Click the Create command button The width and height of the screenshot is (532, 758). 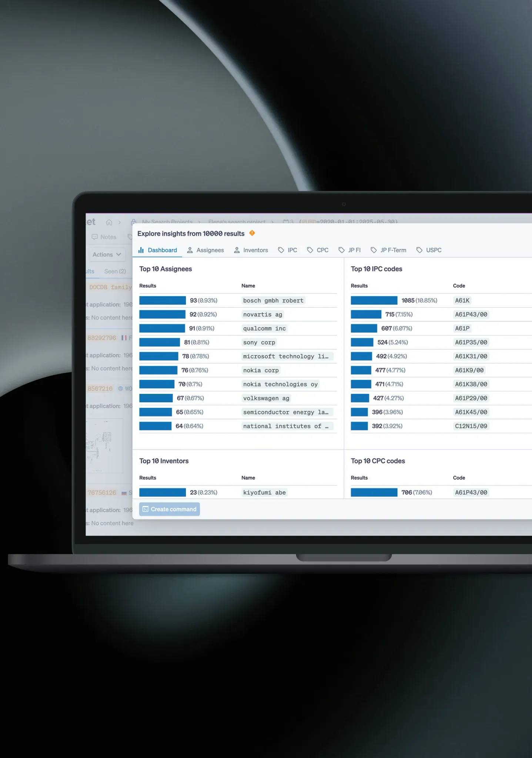click(170, 509)
